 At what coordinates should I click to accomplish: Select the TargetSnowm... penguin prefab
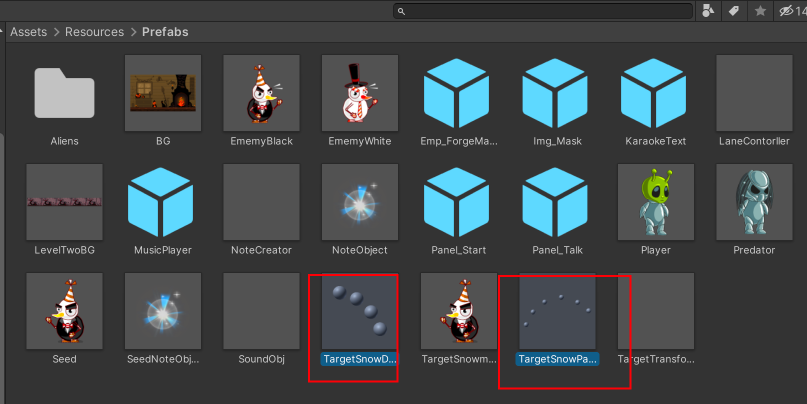click(459, 311)
